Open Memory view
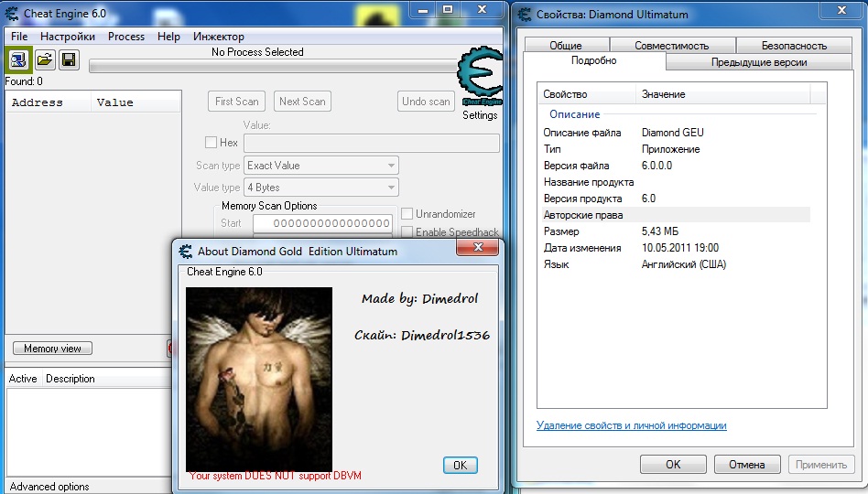Screen dimensions: 868x494 pyautogui.click(x=52, y=349)
